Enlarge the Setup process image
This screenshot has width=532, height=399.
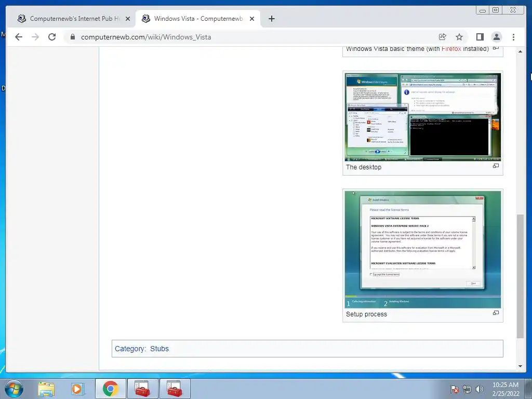(x=496, y=313)
